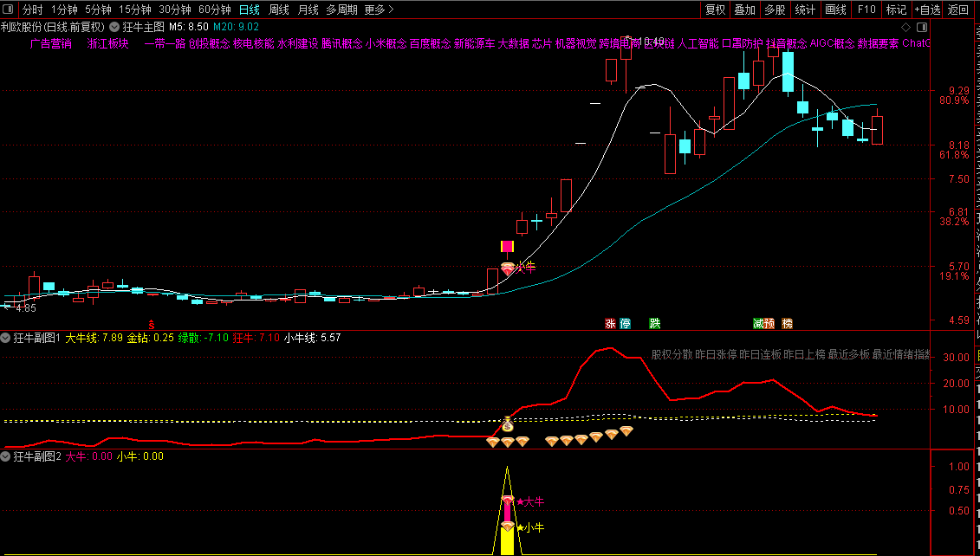Select the 昨日上榜 info label
This screenshot has width=980, height=556.
click(805, 355)
